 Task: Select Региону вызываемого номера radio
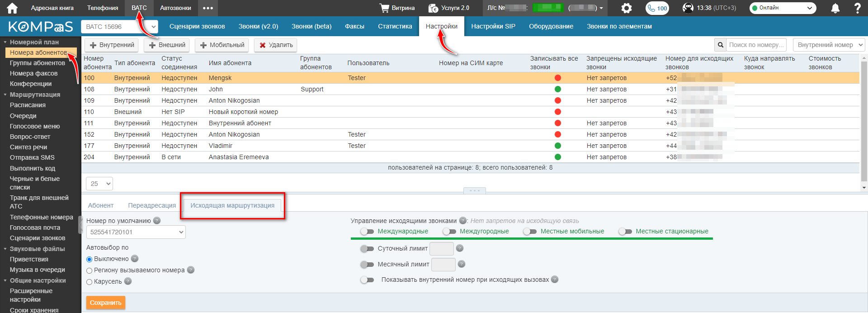(89, 270)
